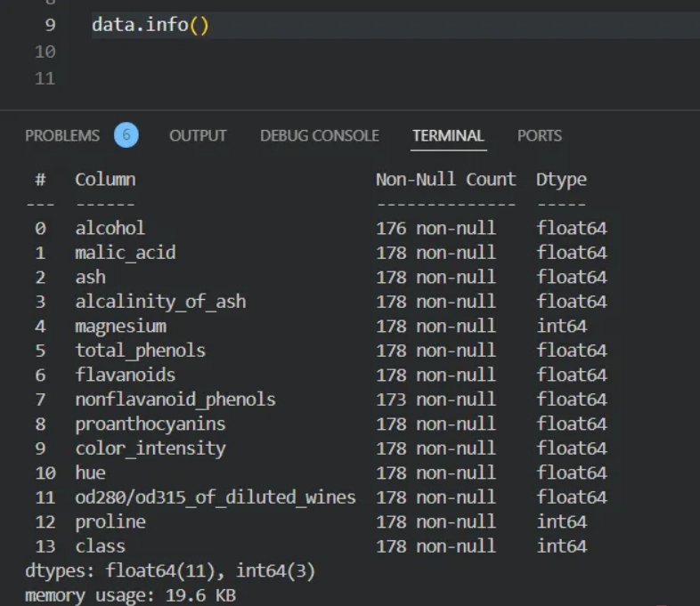This screenshot has height=606, width=700.
Task: Click the blue 6 problems badge
Action: coord(126,134)
